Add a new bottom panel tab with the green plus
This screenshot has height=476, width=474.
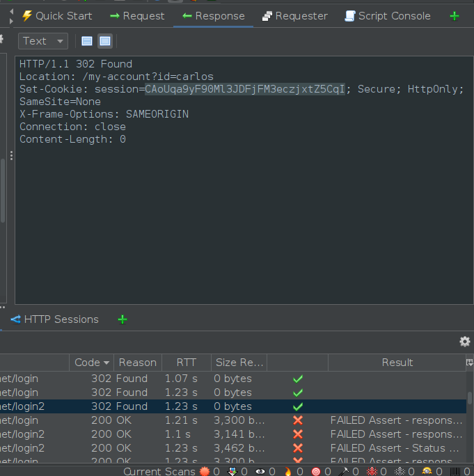click(123, 319)
